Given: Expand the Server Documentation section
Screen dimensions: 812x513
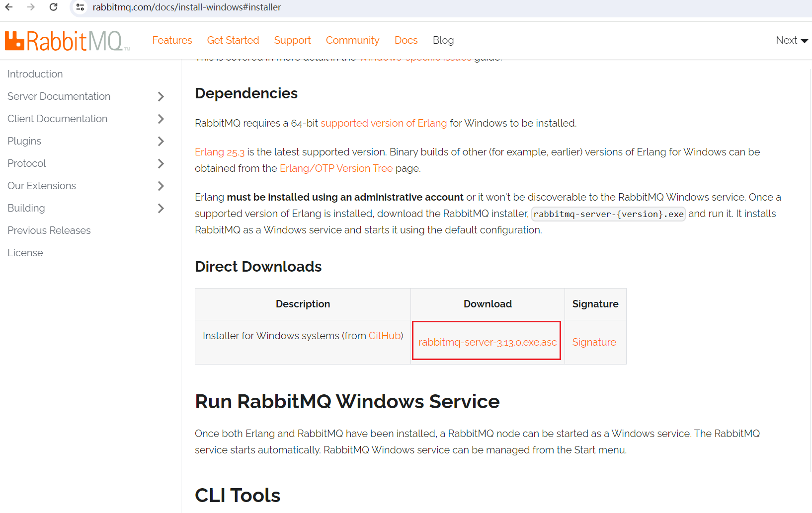Looking at the screenshot, I should coord(161,96).
